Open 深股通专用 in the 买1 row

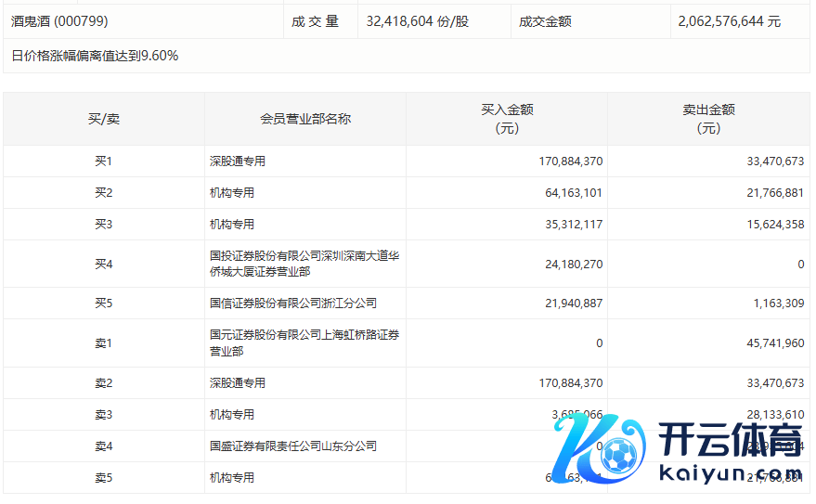[238, 162]
